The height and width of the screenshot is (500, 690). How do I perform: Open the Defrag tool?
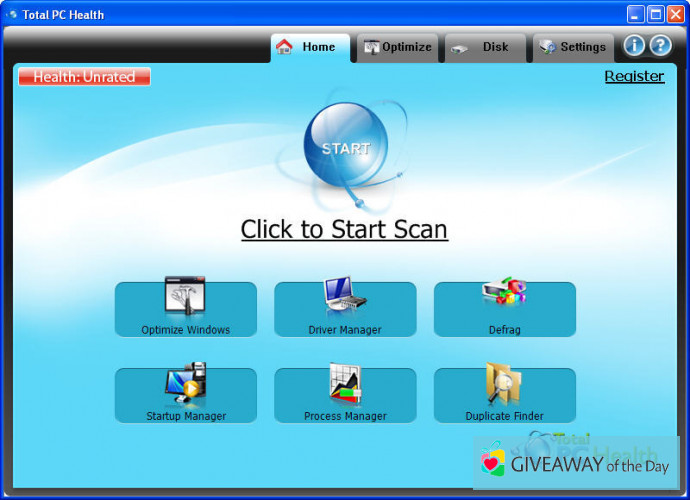click(504, 310)
